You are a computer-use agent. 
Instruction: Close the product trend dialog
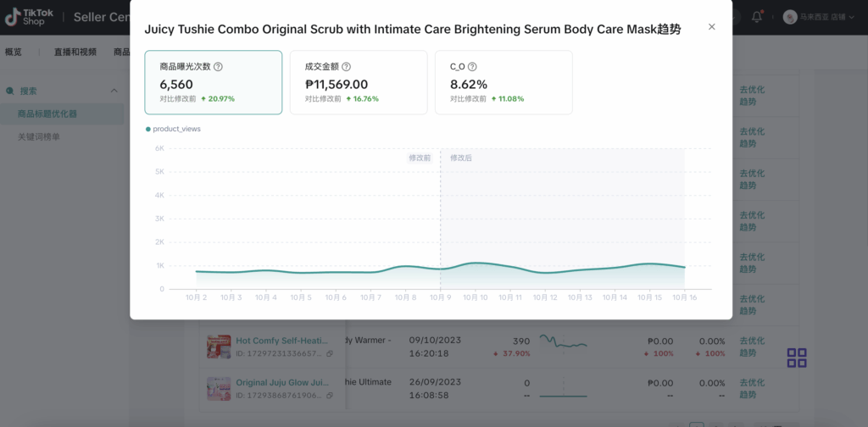pos(711,27)
